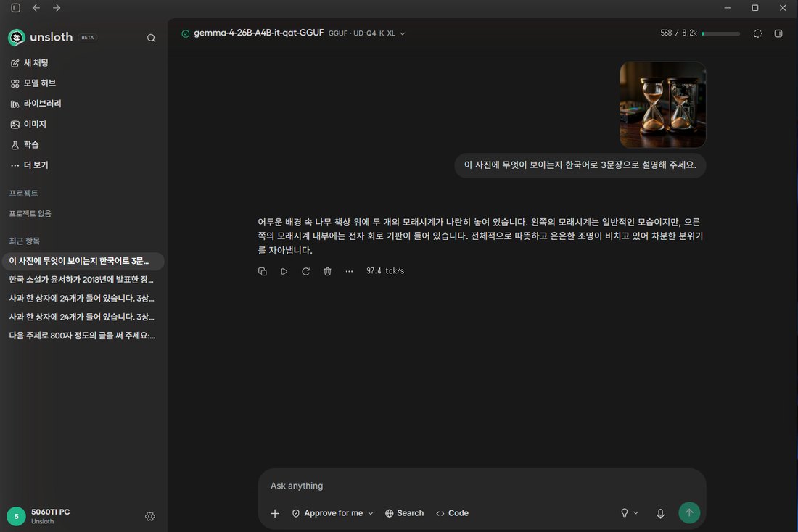Open recent chat '이 사진에 무엇이 보이는지 한국어로 3문...'
798x532 pixels.
click(x=83, y=261)
